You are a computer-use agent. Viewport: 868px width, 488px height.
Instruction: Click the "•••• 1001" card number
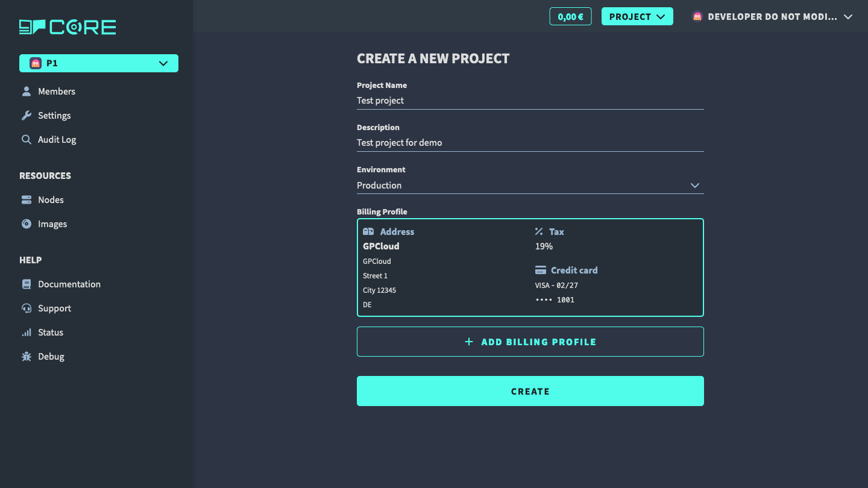click(x=555, y=300)
